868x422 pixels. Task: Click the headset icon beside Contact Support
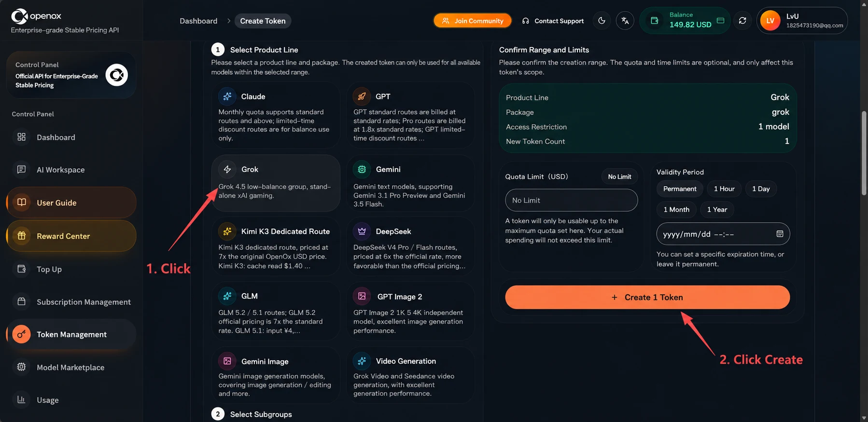coord(526,21)
